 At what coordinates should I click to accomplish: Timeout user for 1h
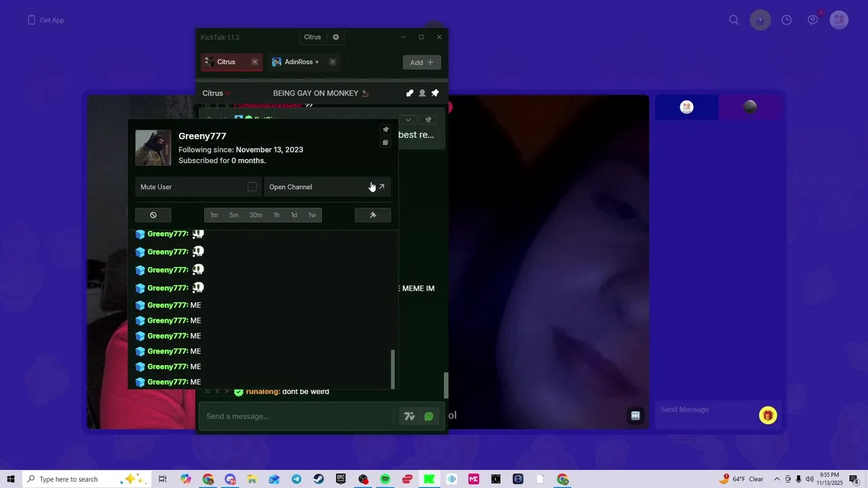point(277,215)
